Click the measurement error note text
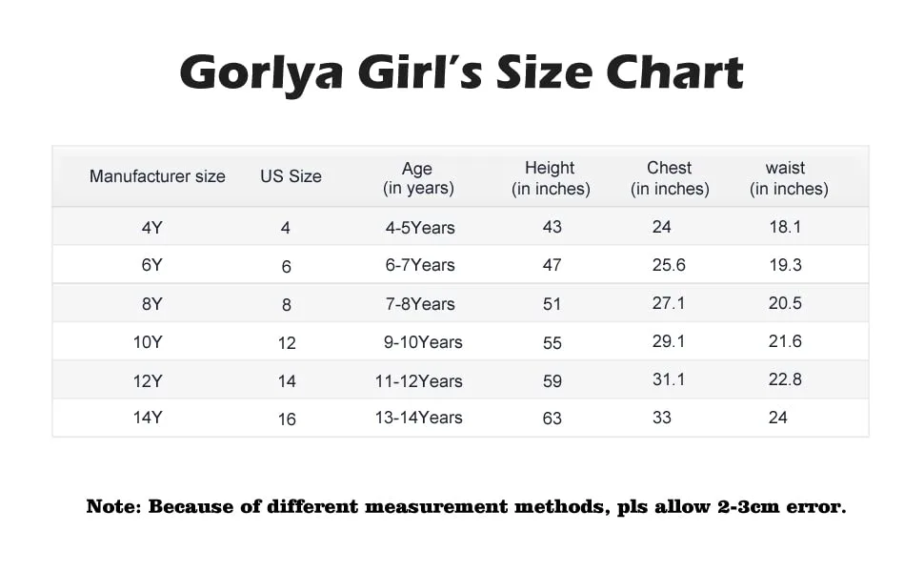924x572 pixels. coord(466,506)
